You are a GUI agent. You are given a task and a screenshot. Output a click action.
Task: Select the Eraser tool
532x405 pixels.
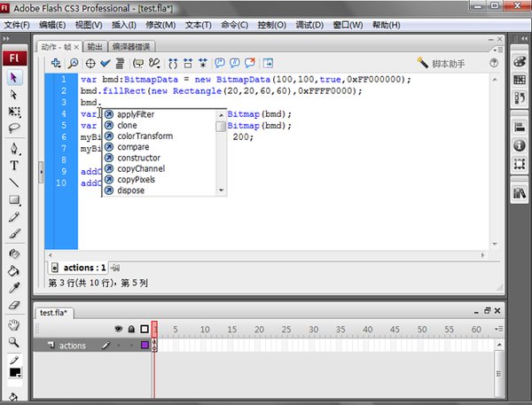click(x=14, y=304)
